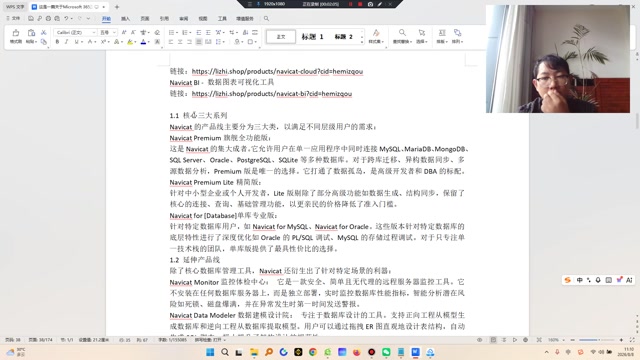The image size is (640, 360).
Task: Open the 样式集 style set menu
Action: [x=376, y=36]
